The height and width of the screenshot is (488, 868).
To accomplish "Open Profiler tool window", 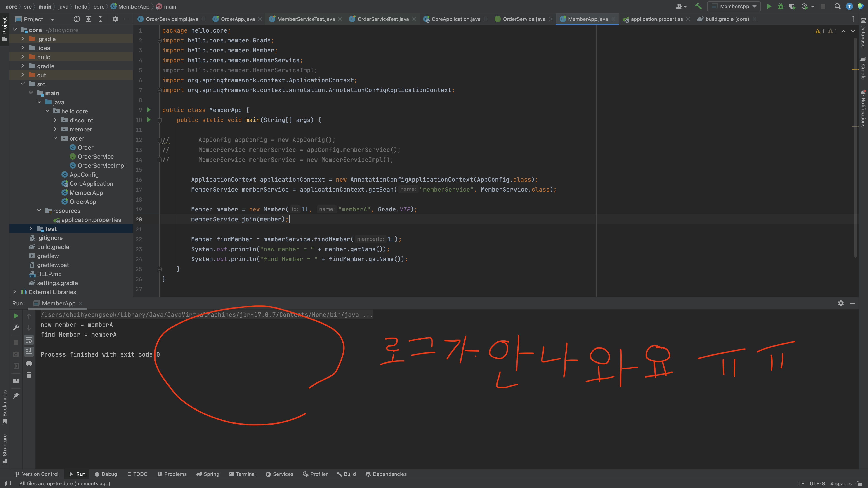I will 315,474.
